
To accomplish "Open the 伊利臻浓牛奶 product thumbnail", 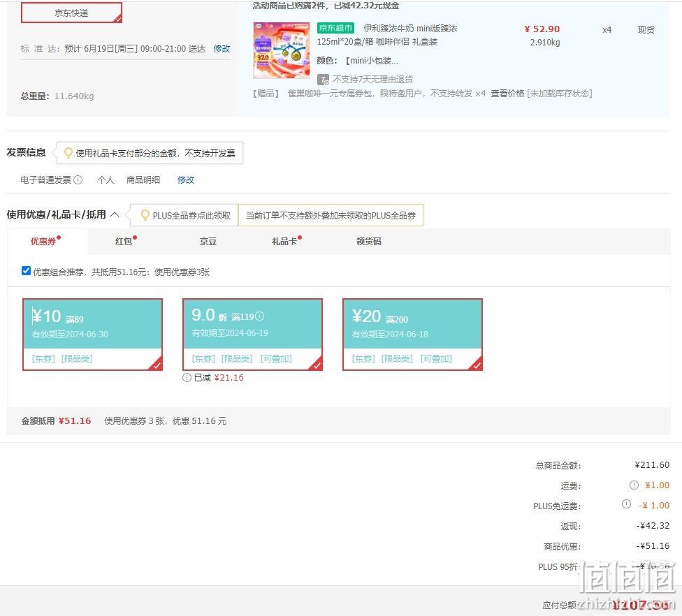I will pyautogui.click(x=282, y=50).
